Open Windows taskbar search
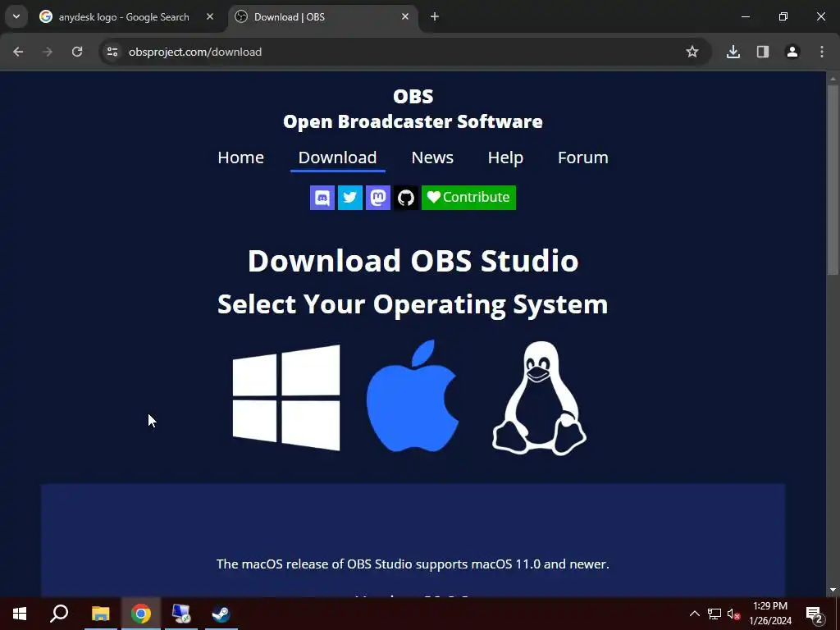The height and width of the screenshot is (630, 840). pos(59,614)
